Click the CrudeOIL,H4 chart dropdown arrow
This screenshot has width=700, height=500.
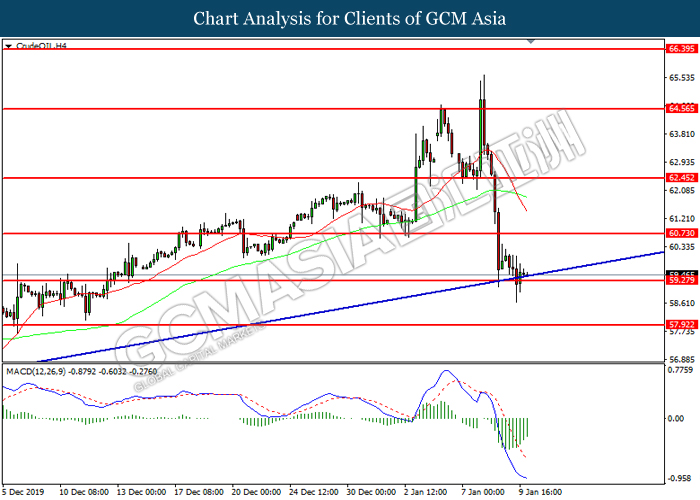coord(8,46)
